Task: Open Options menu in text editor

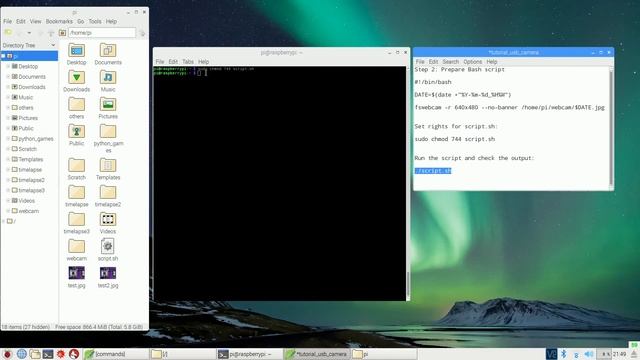Action: coord(472,62)
